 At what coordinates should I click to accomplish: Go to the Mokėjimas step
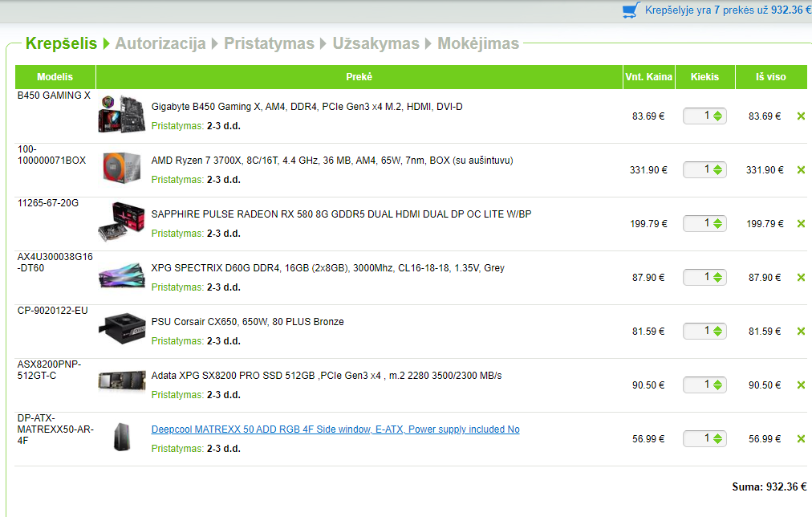pos(478,43)
